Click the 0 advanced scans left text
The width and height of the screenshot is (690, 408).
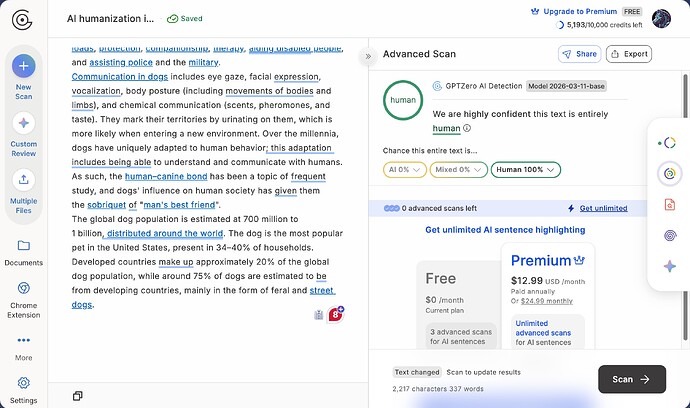coord(439,208)
